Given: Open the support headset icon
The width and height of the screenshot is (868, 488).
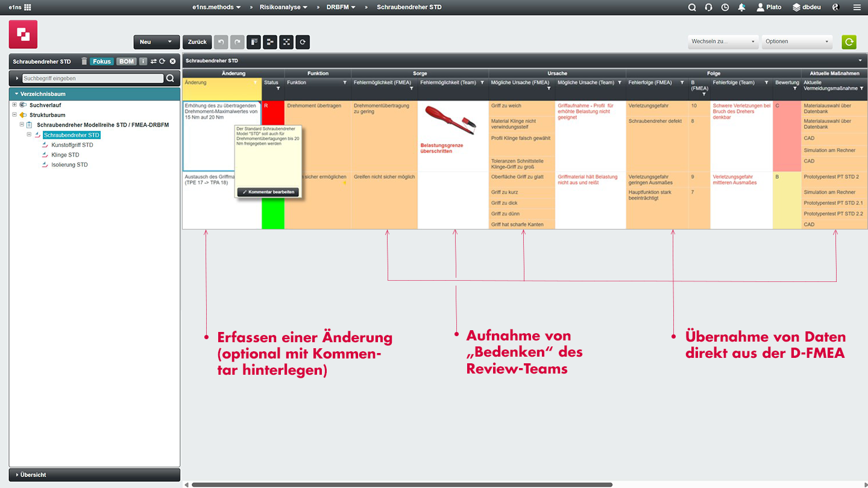Looking at the screenshot, I should [x=708, y=7].
